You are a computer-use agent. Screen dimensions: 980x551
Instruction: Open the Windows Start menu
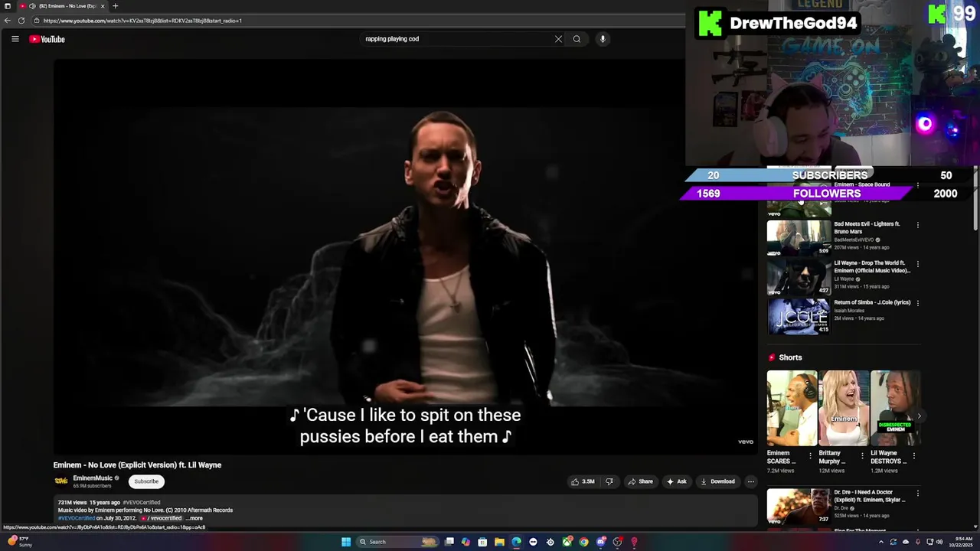(346, 542)
